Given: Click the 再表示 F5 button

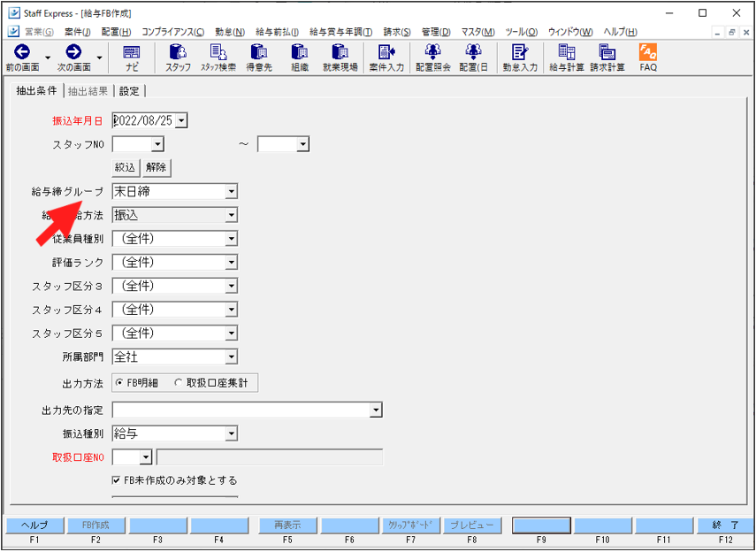Looking at the screenshot, I should [x=287, y=525].
